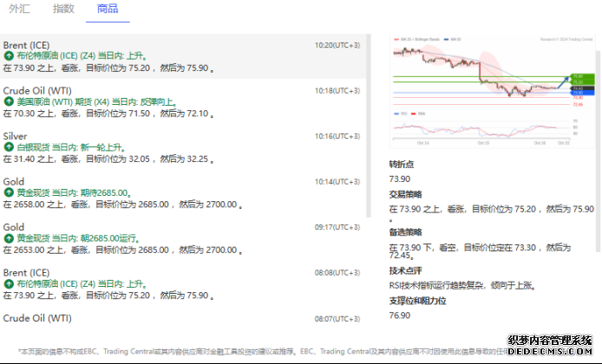Click arrow icon on Gold 朝2685.00运行 entry

point(9,237)
